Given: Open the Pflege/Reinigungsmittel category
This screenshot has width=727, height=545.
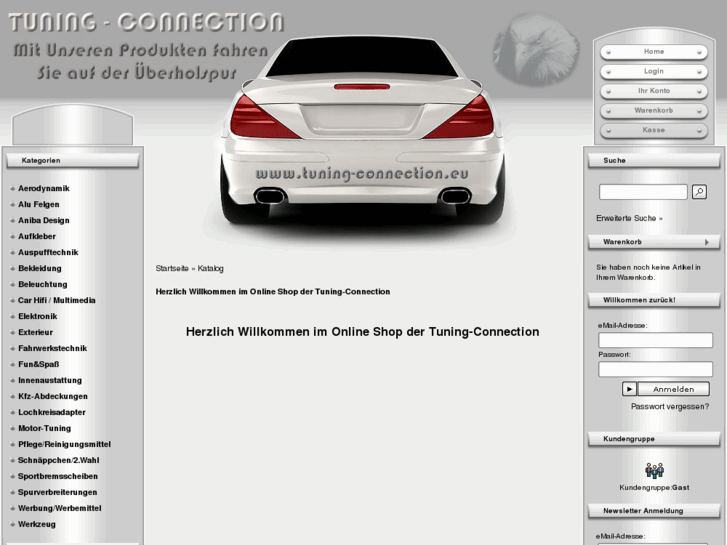Looking at the screenshot, I should (x=64, y=444).
